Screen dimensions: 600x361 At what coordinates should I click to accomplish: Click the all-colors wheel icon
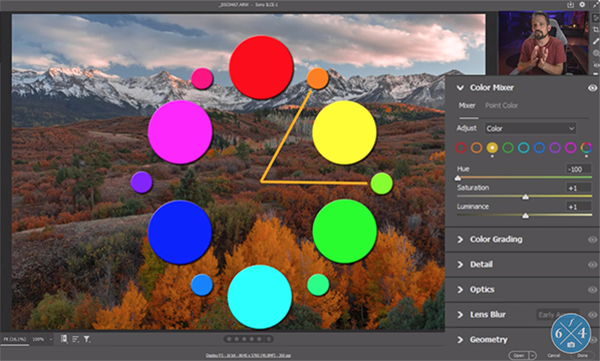click(586, 147)
